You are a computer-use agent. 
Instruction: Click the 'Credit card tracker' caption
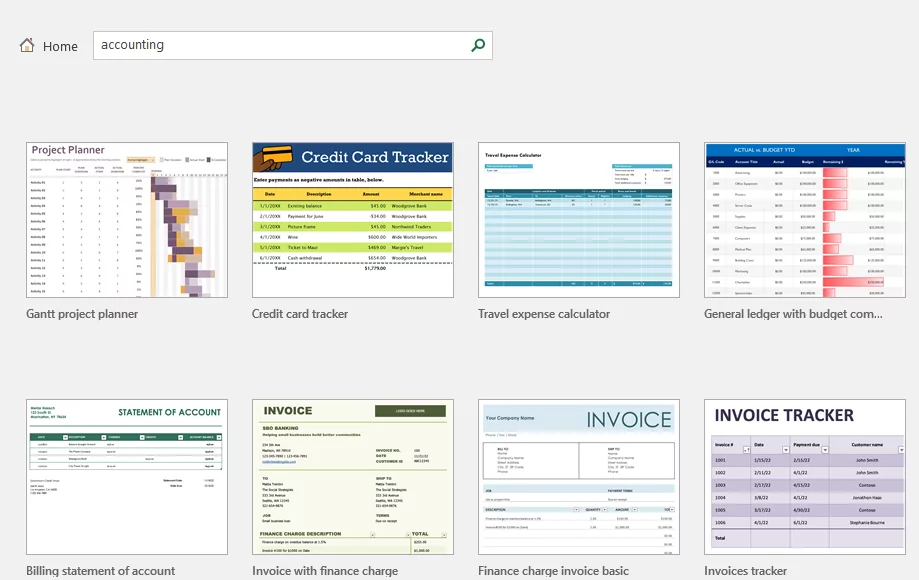point(300,314)
